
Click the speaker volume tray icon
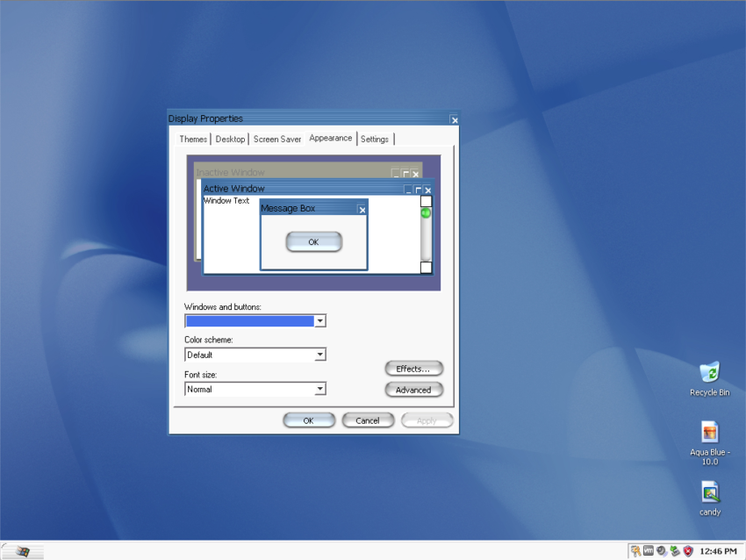(x=662, y=551)
